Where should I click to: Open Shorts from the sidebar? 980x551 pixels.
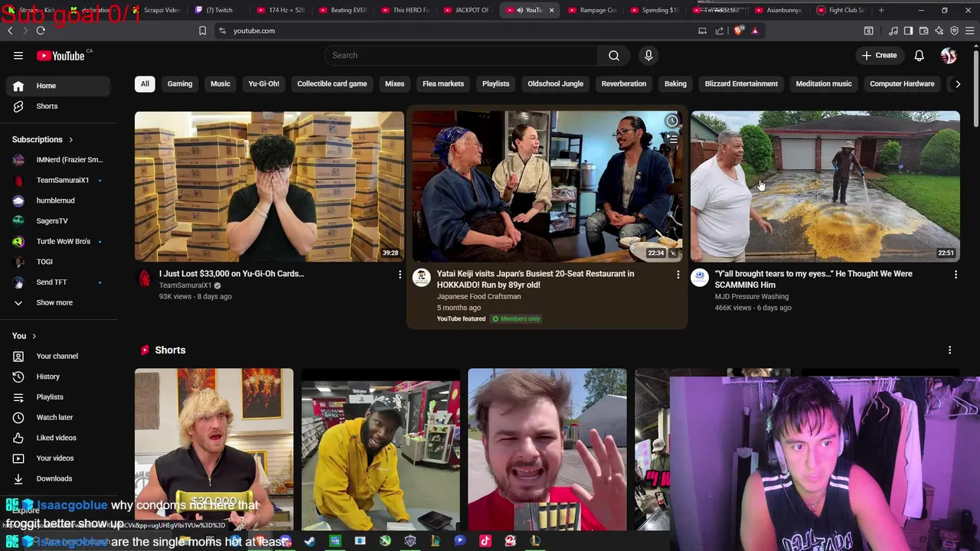tap(58, 106)
